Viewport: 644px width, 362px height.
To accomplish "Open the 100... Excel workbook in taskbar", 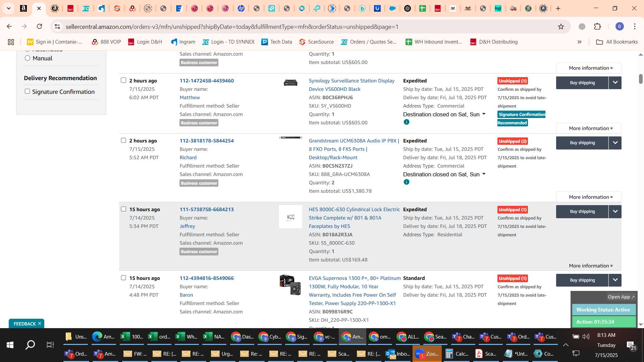I will tap(131, 337).
